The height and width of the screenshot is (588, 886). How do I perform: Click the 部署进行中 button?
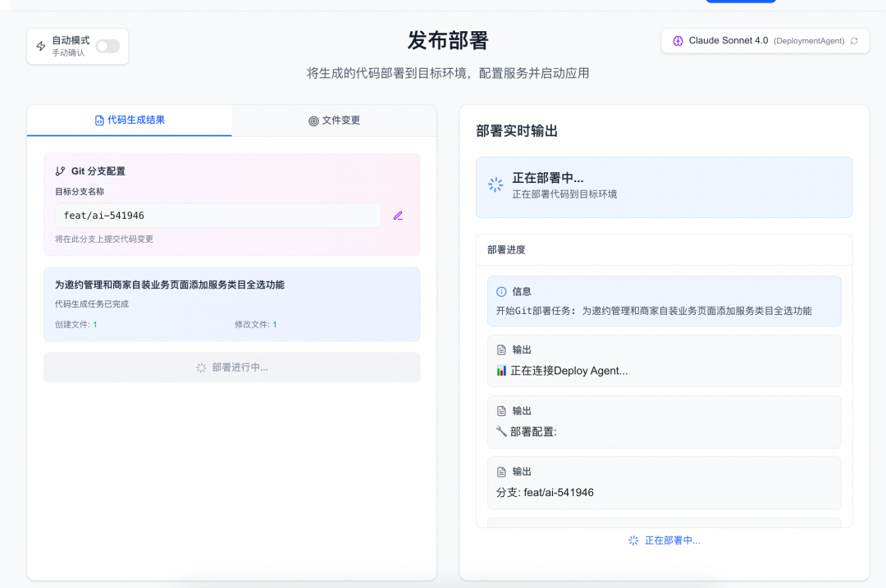coord(231,367)
